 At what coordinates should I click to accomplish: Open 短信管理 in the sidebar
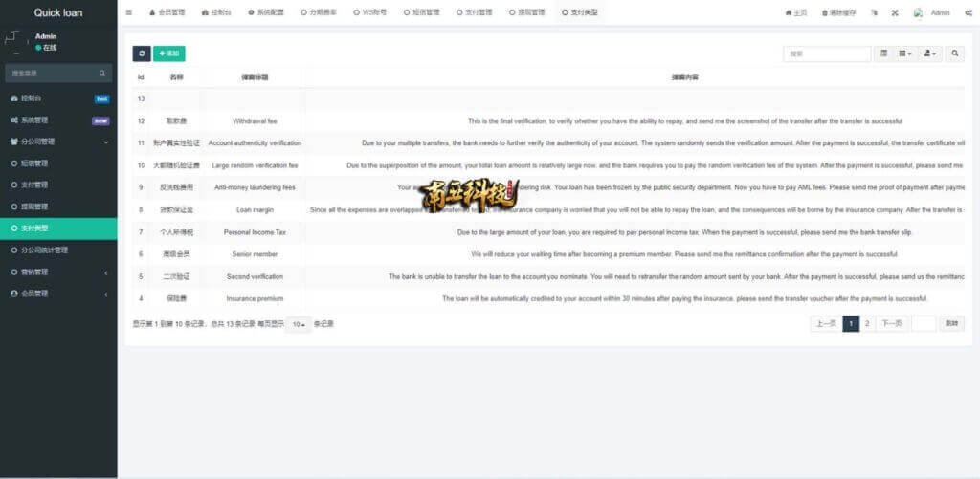(34, 163)
